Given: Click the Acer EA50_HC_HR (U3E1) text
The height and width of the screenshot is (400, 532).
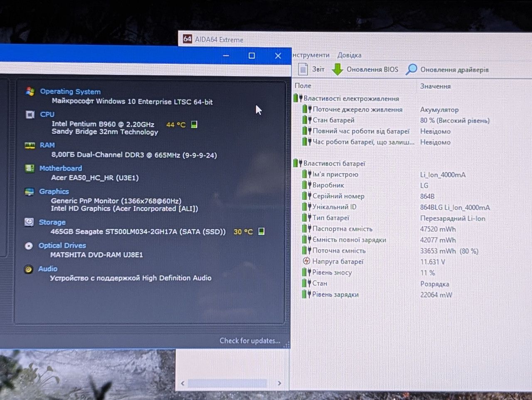Looking at the screenshot, I should [95, 177].
